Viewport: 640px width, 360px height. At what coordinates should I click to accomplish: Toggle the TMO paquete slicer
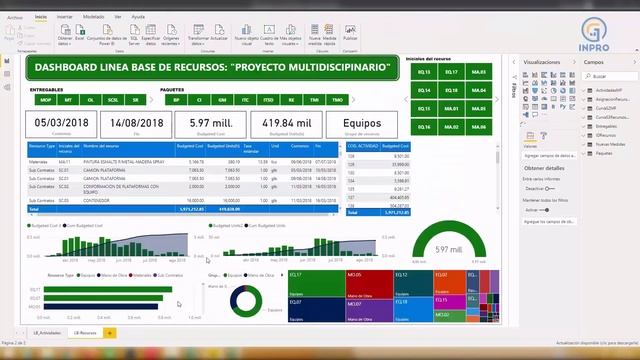click(337, 100)
